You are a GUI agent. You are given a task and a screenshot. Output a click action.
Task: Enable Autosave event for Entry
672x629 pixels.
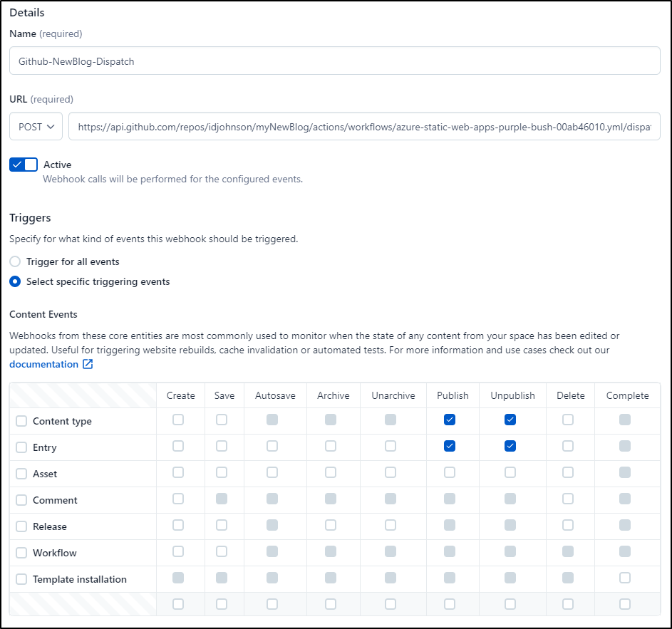click(272, 446)
